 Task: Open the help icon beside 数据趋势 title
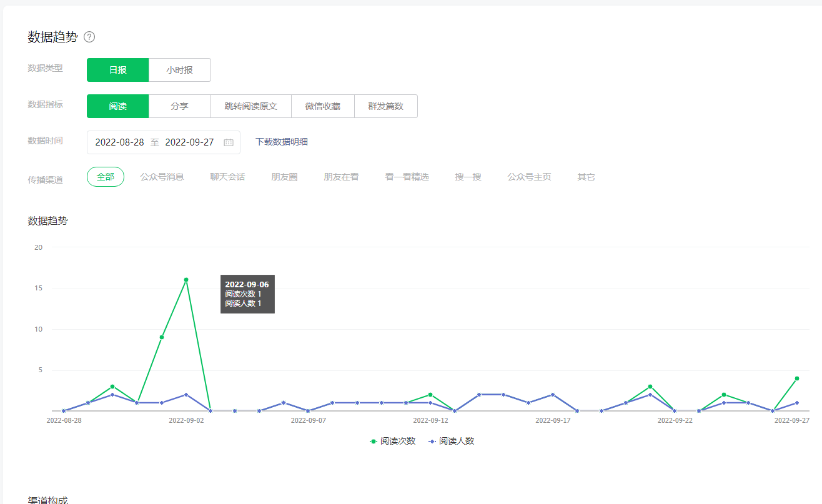point(89,37)
